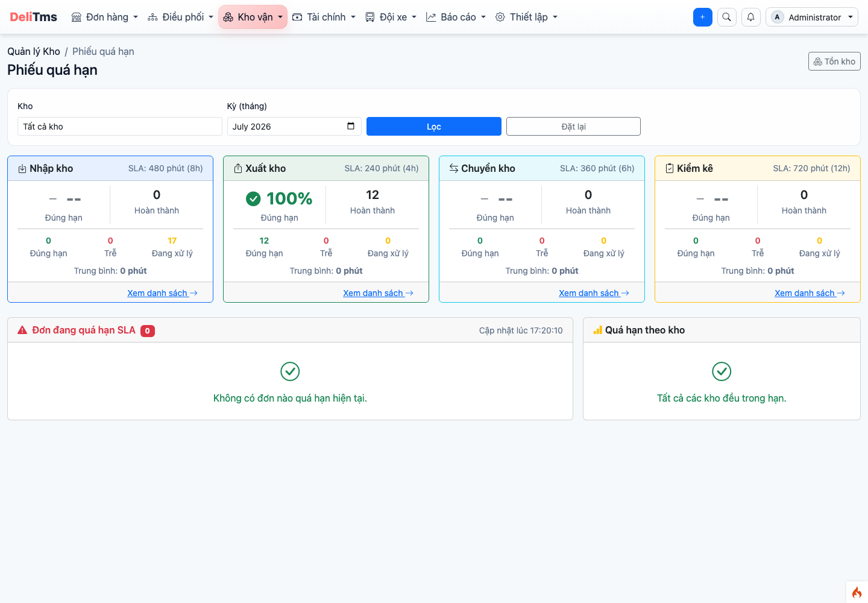868x603 pixels.
Task: Click the Tất cả các kho đều trong hạn message
Action: [x=722, y=398]
